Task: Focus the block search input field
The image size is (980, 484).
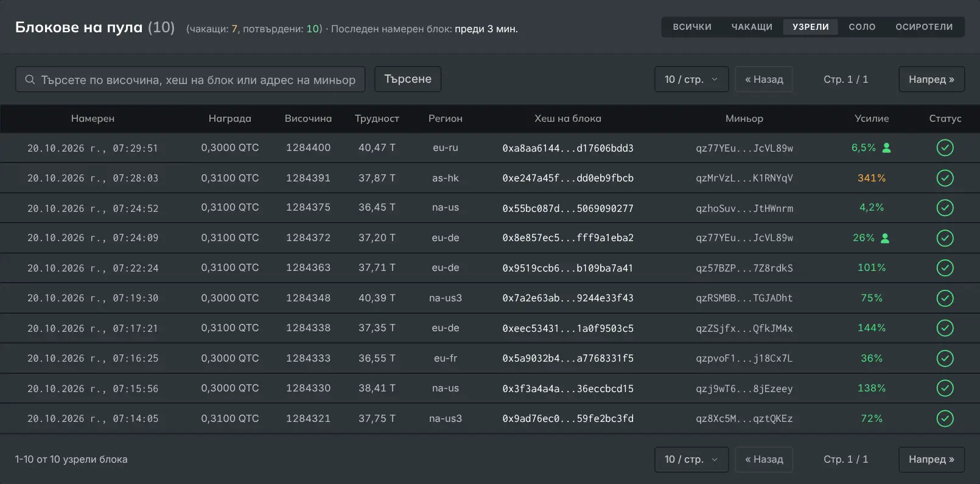Action: pos(190,79)
